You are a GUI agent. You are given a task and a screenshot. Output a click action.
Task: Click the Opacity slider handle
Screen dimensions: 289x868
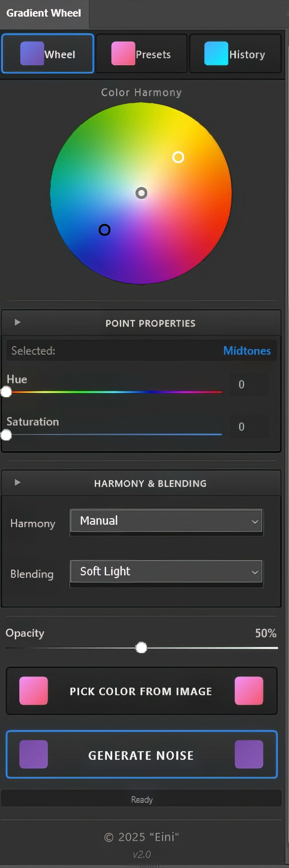tap(142, 647)
